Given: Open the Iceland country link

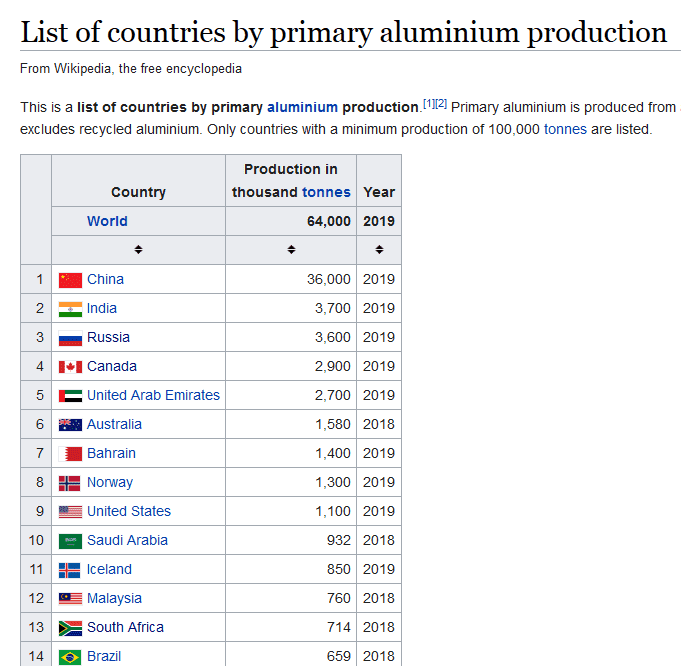Looking at the screenshot, I should tap(109, 569).
